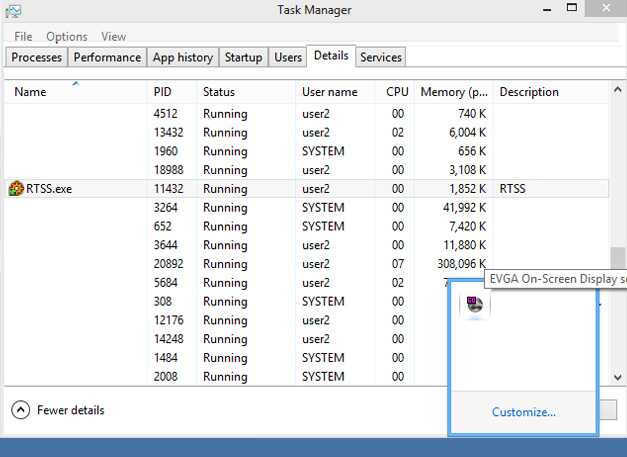Screen dimensions: 627x457
Task: Select the Startup tab
Action: (x=243, y=57)
